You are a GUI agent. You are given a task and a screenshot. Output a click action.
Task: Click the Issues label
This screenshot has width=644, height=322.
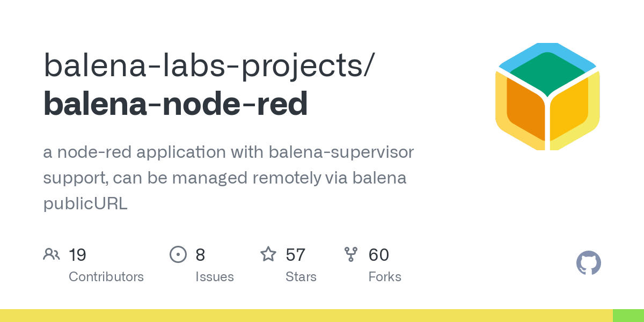click(215, 277)
